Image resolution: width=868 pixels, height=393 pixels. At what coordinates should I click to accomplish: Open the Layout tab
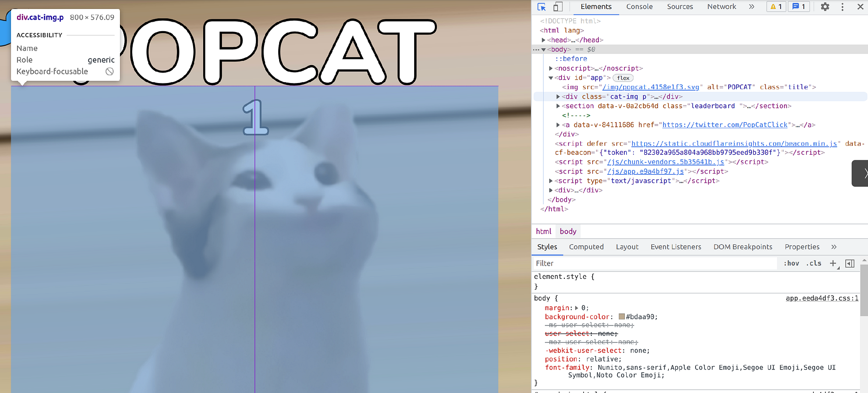[x=627, y=247]
